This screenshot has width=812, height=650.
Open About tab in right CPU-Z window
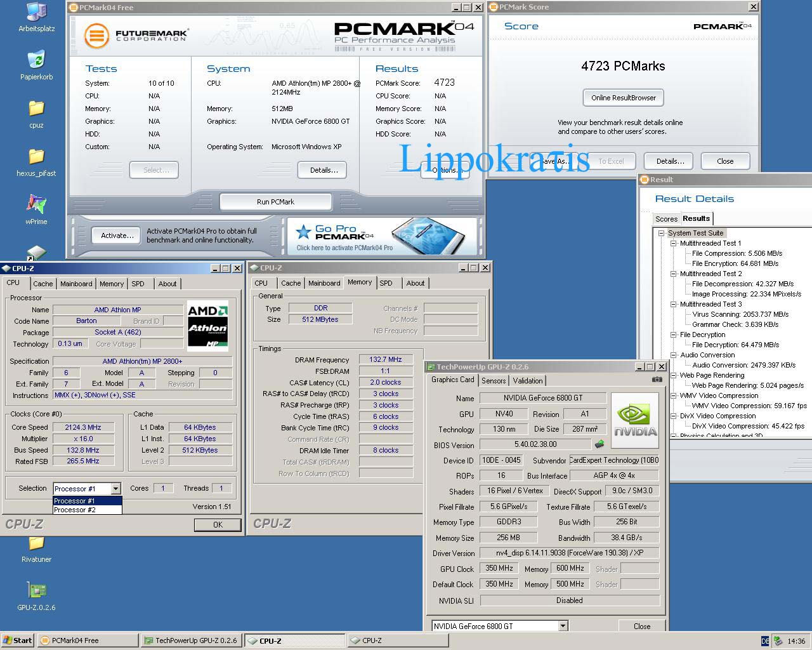pyautogui.click(x=416, y=283)
